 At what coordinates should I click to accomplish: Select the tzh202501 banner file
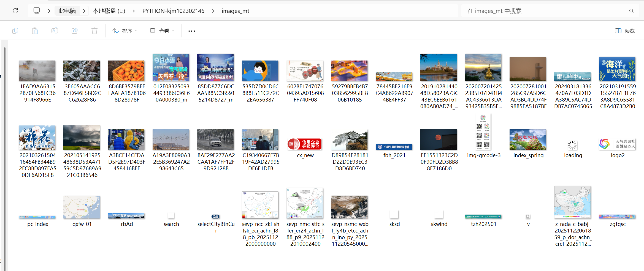click(x=483, y=217)
